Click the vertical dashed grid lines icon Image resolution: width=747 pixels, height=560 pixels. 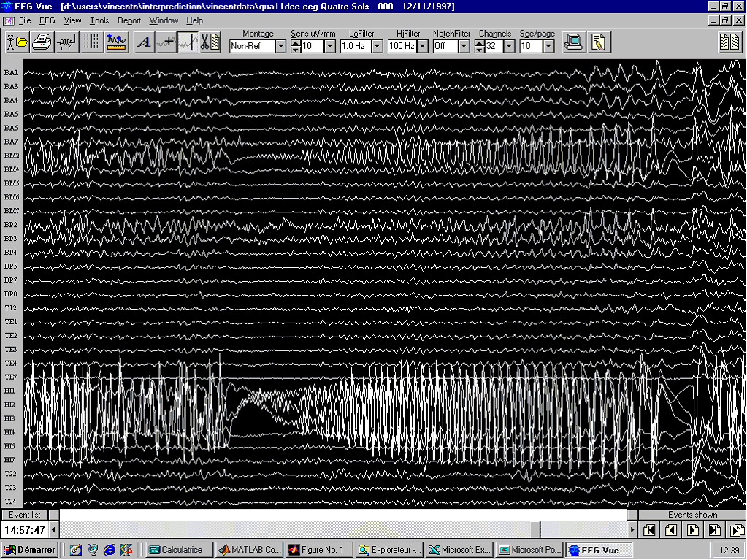tap(91, 42)
